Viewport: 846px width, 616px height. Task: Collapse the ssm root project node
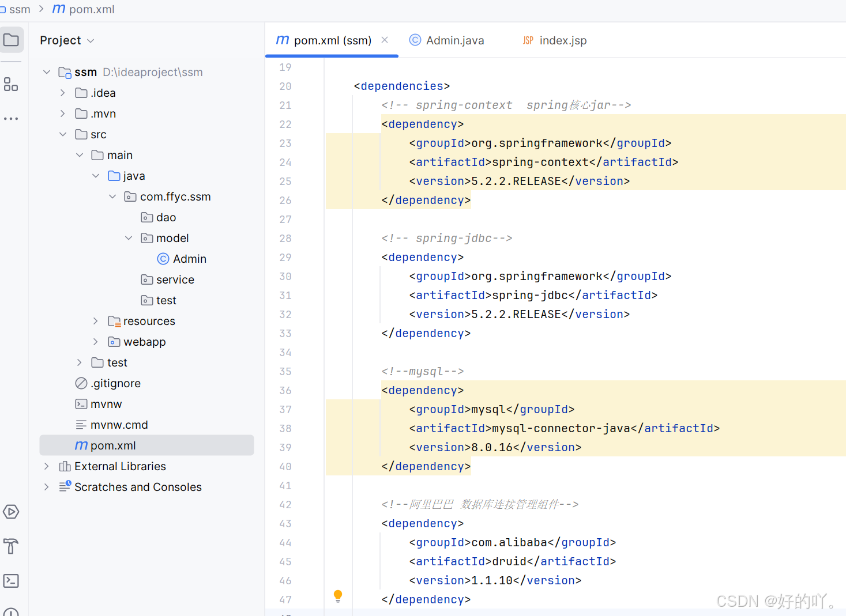pos(47,72)
